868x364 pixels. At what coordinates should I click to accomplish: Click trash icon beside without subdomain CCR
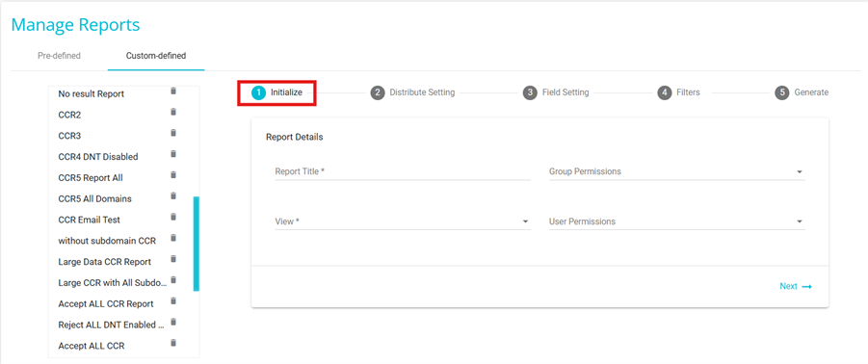(x=173, y=238)
